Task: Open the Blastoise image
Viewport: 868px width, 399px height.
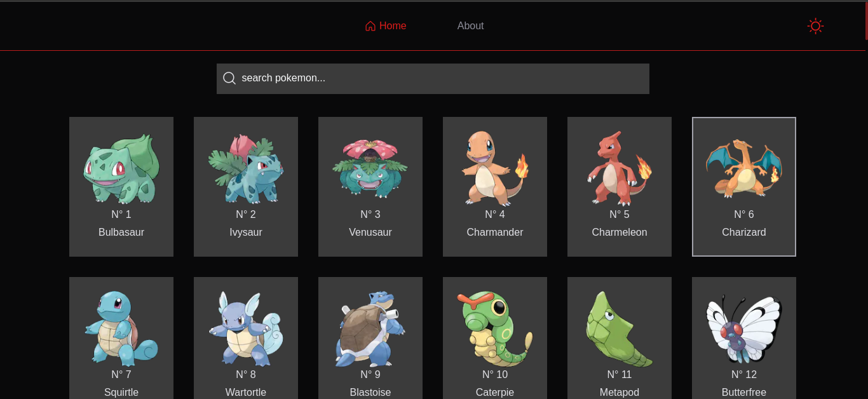Action: tap(370, 328)
